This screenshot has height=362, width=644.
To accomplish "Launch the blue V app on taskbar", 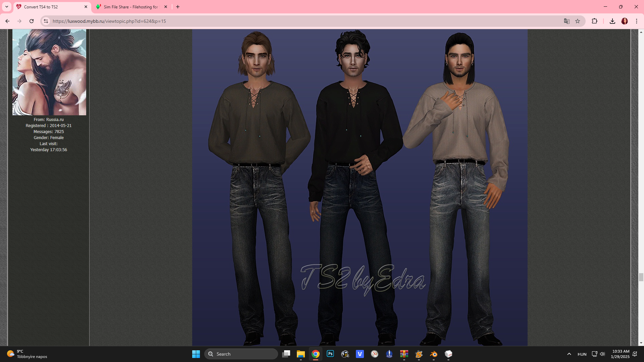I will point(360,354).
